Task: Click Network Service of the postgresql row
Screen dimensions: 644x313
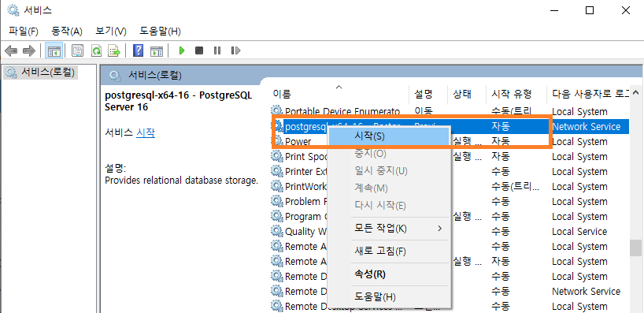Action: 586,126
